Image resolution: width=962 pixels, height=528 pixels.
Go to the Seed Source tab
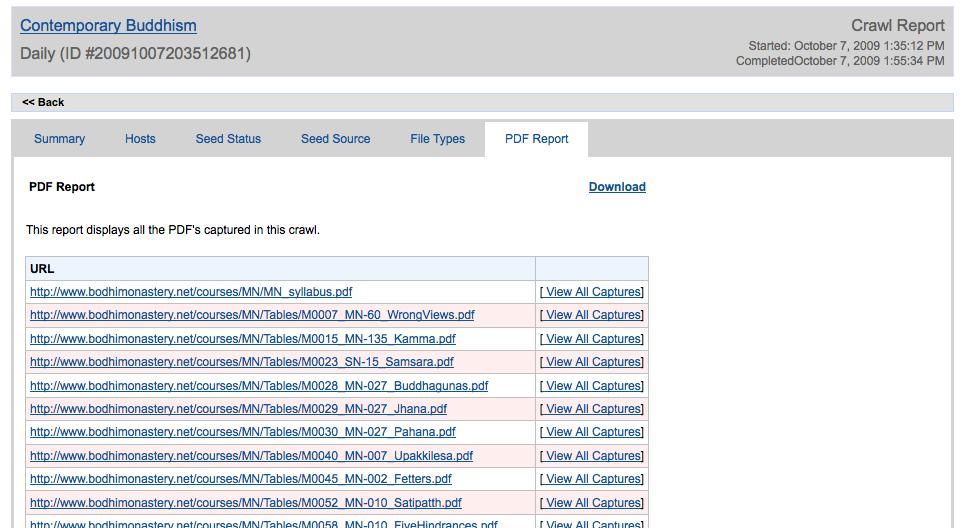pos(335,139)
